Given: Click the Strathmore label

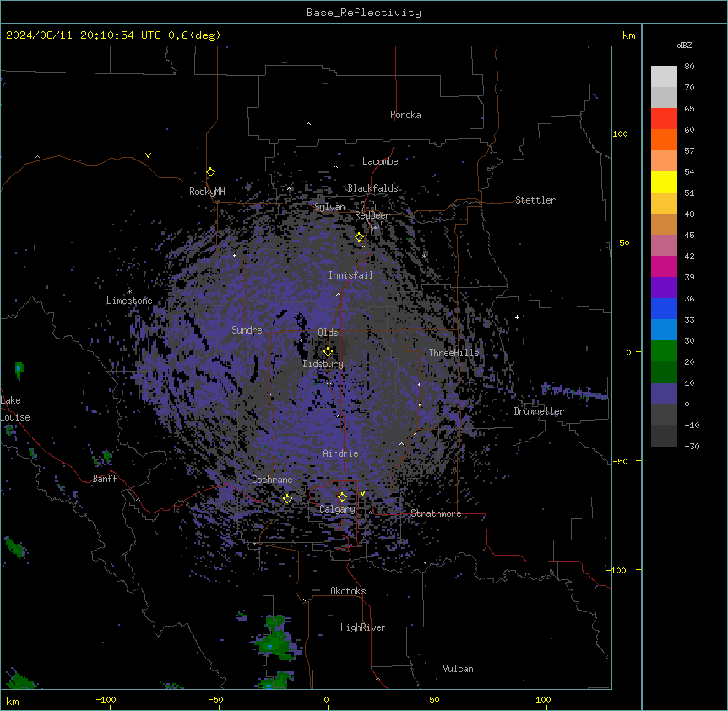Looking at the screenshot, I should (436, 513).
